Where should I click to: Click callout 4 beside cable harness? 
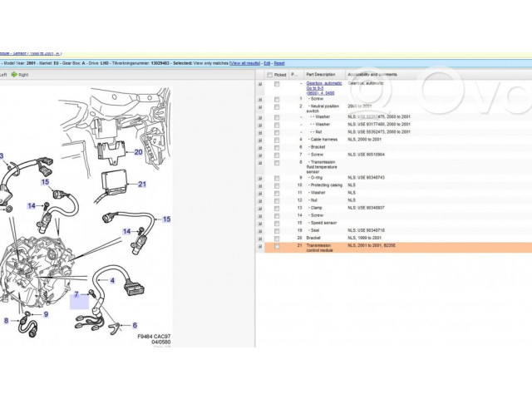pyautogui.click(x=111, y=281)
